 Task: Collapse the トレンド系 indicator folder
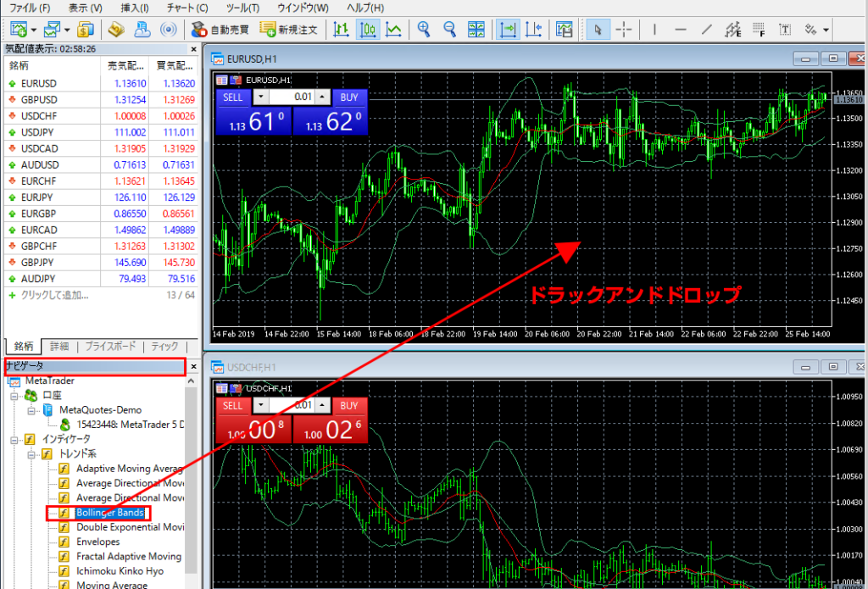pyautogui.click(x=32, y=454)
